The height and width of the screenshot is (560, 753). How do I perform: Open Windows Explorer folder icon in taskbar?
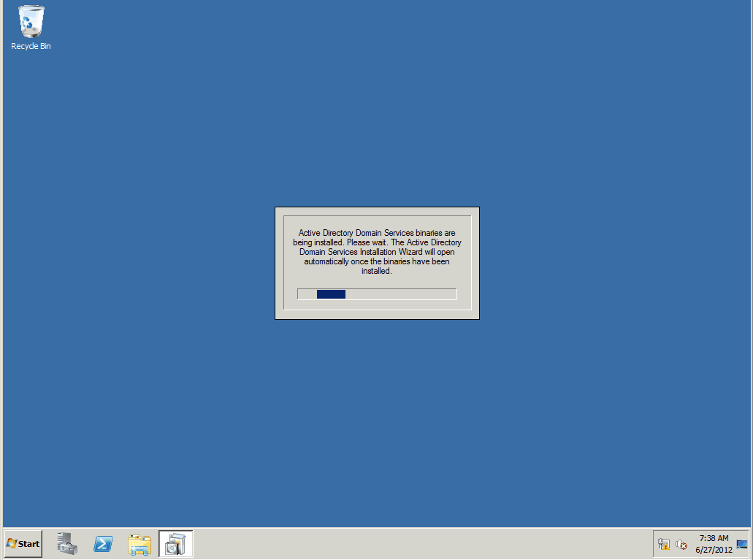(x=139, y=545)
